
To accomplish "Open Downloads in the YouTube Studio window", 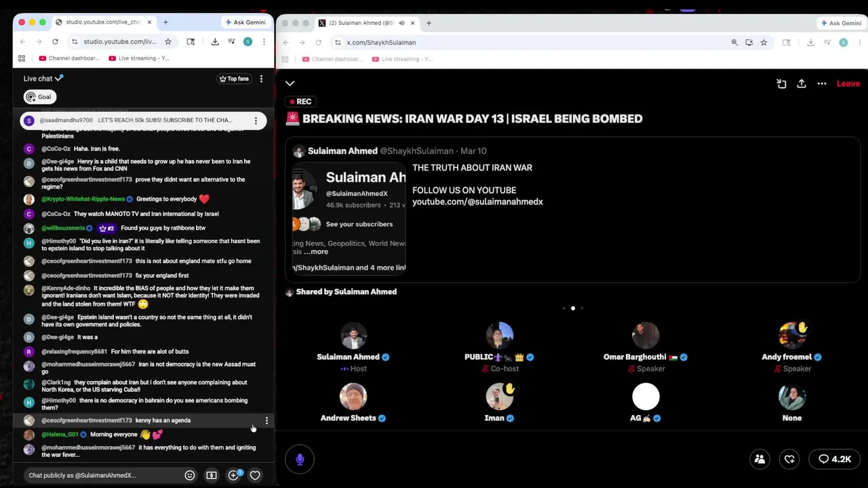I will tap(215, 41).
